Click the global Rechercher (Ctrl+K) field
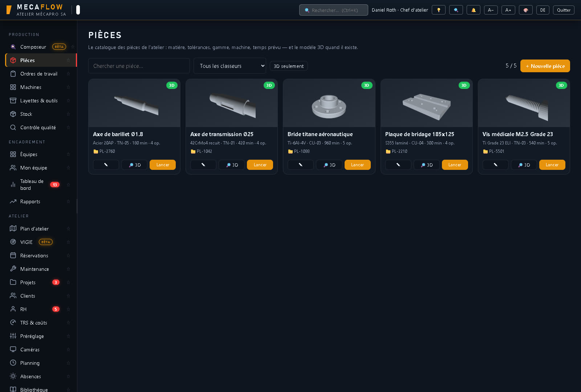This screenshot has height=392, width=581. [x=334, y=10]
